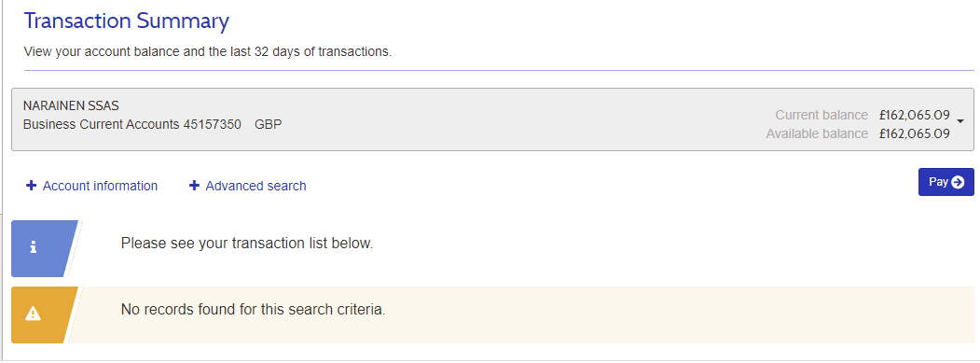Click the yellow warning triangle icon
The width and height of the screenshot is (980, 363).
34,314
